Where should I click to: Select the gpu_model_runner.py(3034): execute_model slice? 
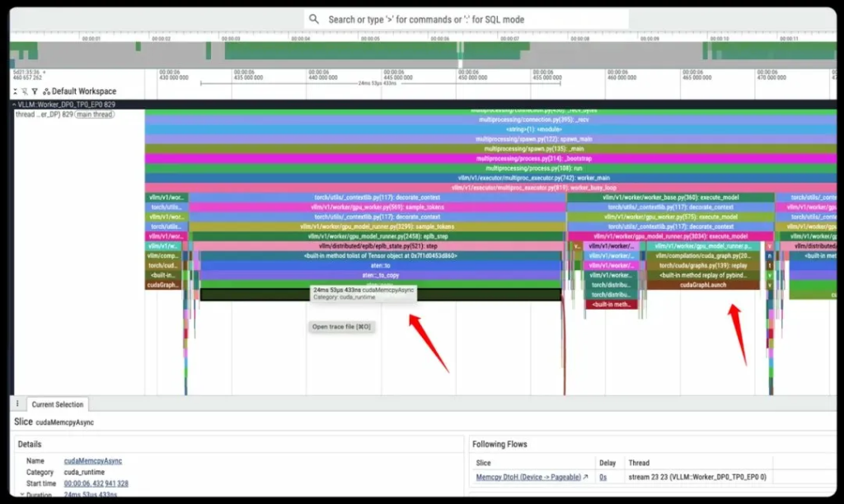pos(671,236)
